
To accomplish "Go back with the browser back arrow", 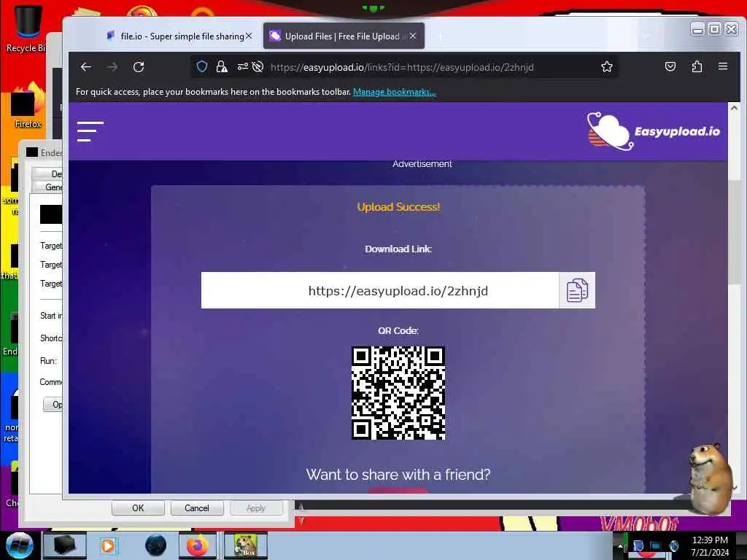I will coord(86,67).
